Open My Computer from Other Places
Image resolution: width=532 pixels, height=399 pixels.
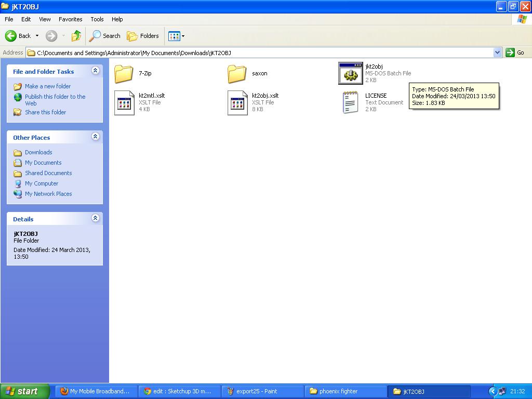(42, 183)
